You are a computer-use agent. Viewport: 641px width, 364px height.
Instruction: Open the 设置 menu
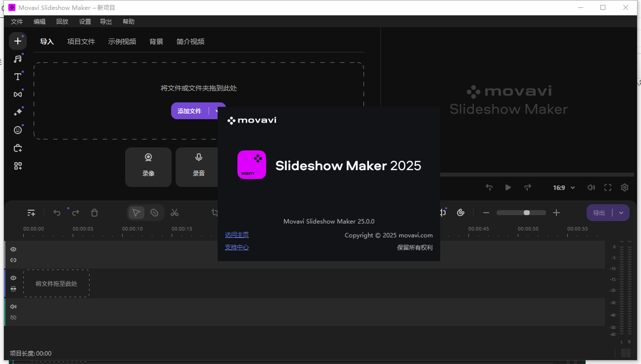[85, 22]
